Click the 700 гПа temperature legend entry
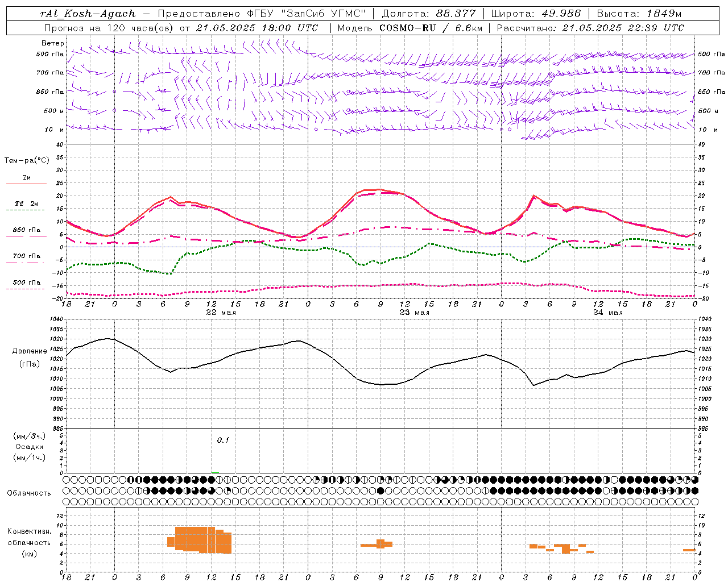 pos(27,256)
